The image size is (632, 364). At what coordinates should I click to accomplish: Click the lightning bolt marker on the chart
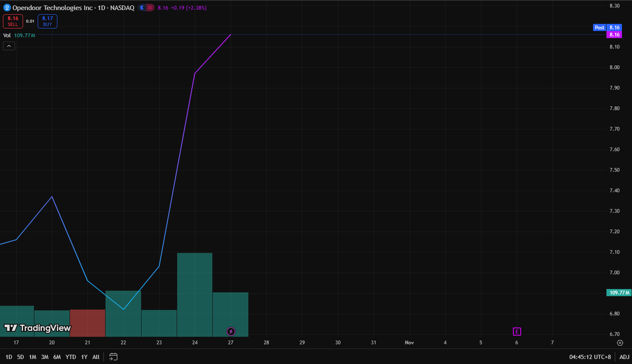tap(230, 331)
